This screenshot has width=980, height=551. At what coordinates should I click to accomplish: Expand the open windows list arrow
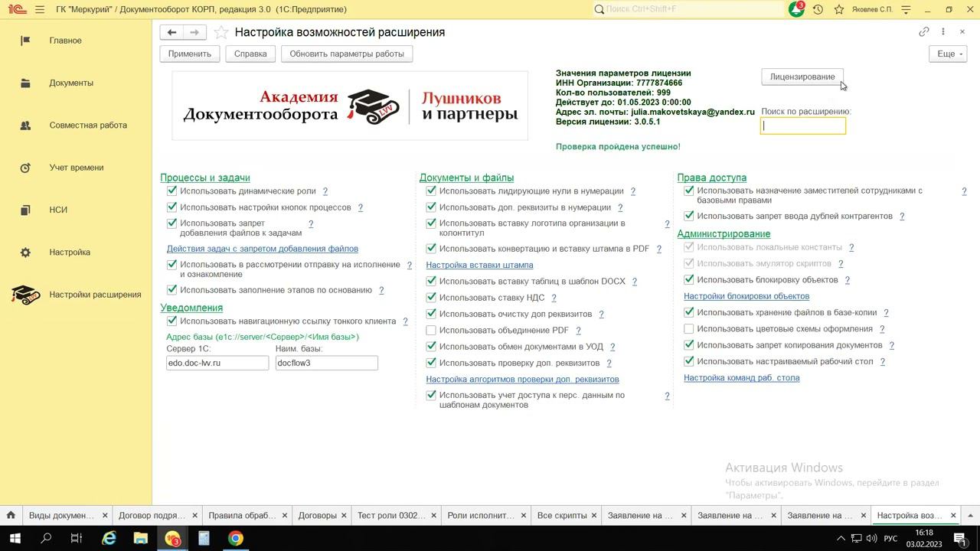[970, 515]
